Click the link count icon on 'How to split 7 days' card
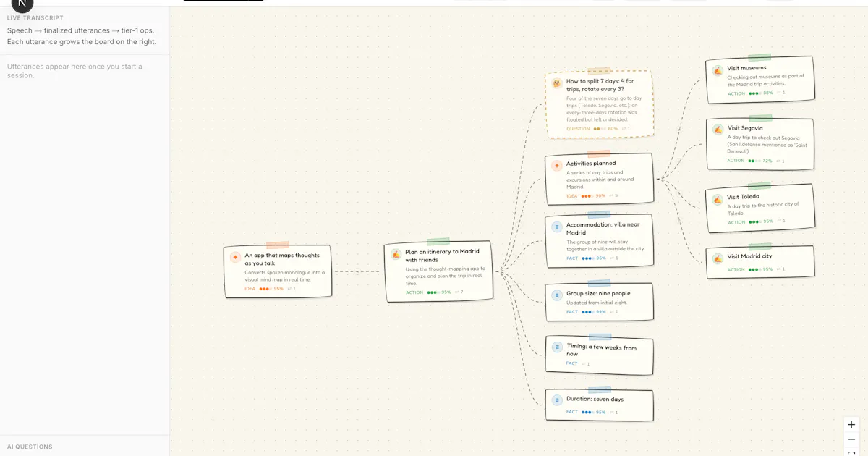 pos(624,129)
